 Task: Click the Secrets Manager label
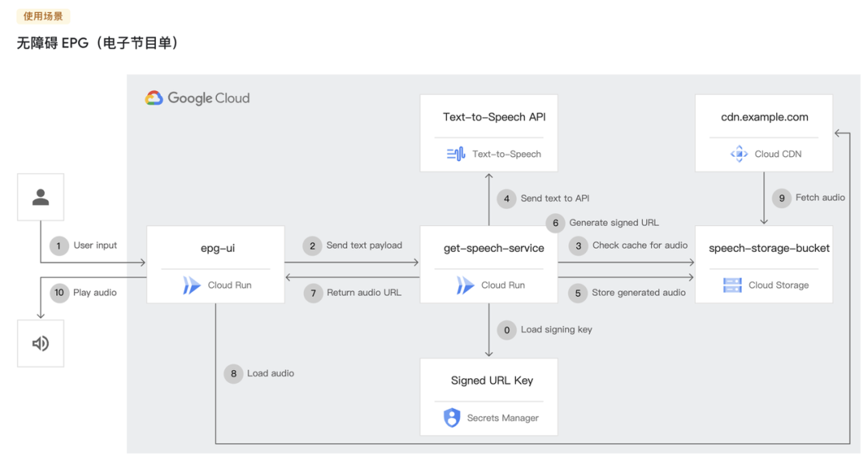tap(502, 418)
